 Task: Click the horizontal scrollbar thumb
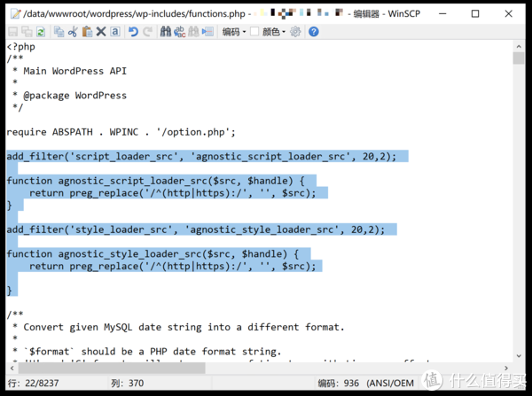click(112, 368)
